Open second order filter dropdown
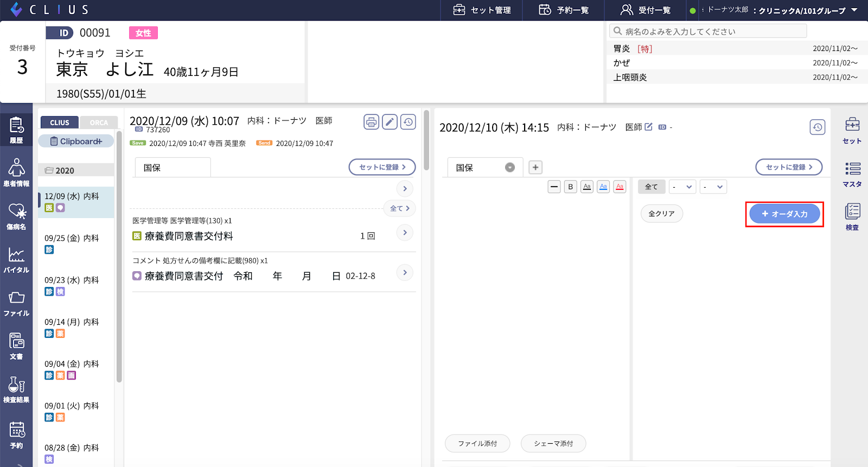This screenshot has height=467, width=868. (713, 187)
